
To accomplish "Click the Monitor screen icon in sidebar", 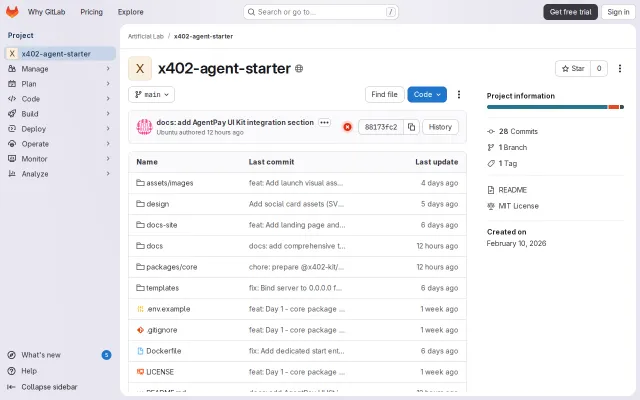I will pyautogui.click(x=12, y=158).
